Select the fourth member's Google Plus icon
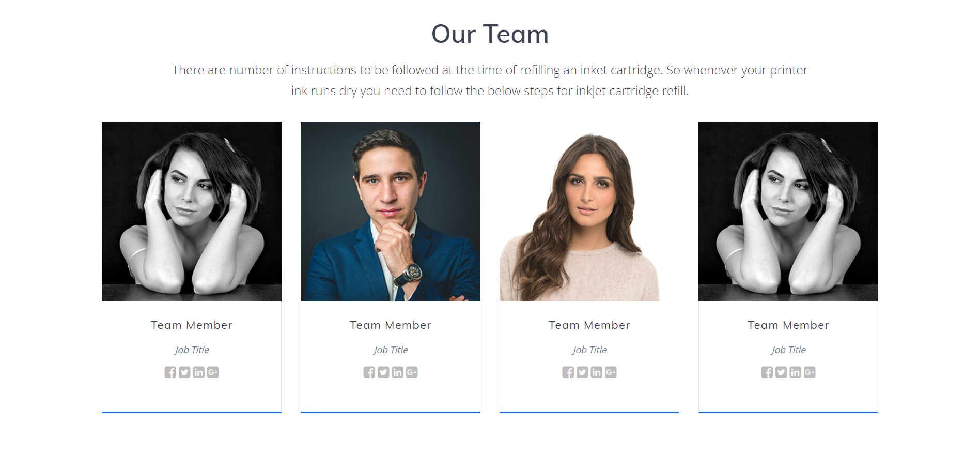The width and height of the screenshot is (980, 453). click(x=810, y=372)
